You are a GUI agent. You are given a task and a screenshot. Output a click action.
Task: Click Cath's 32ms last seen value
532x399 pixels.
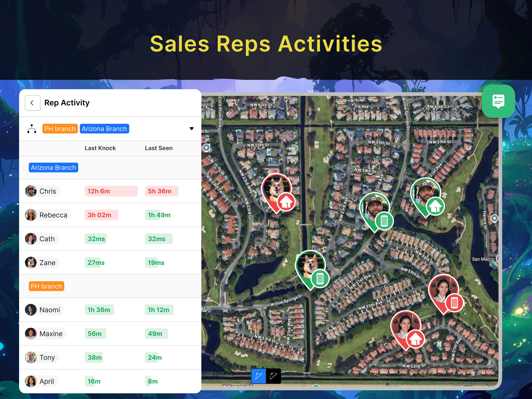click(159, 239)
